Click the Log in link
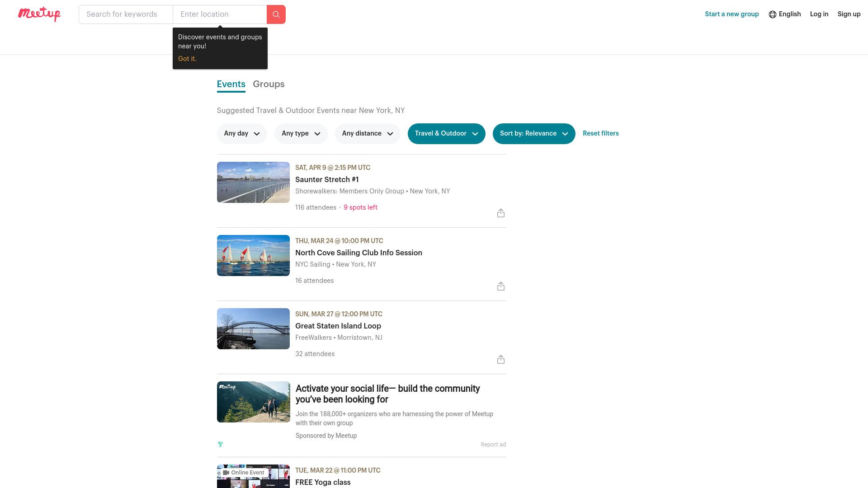The height and width of the screenshot is (488, 868). (x=819, y=14)
